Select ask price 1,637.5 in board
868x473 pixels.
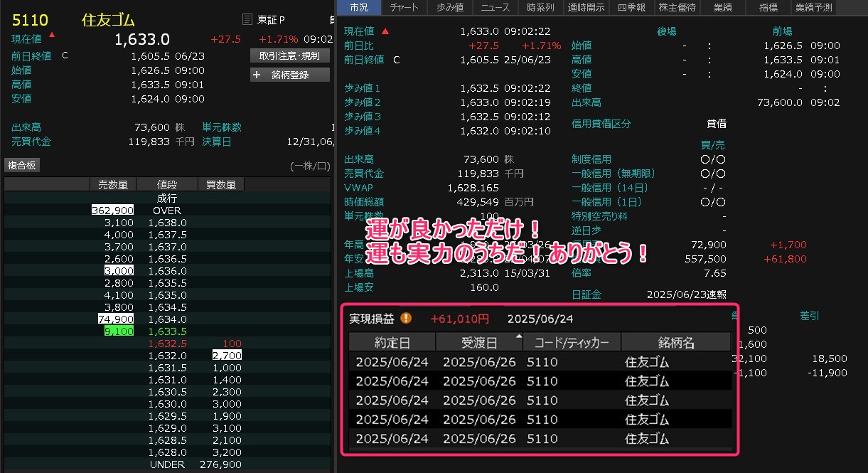[x=168, y=235]
